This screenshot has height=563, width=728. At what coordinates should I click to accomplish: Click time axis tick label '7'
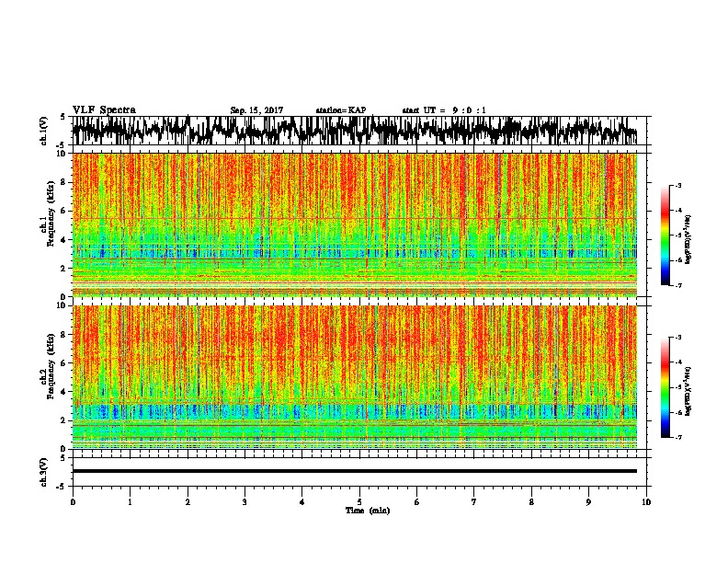tap(474, 502)
